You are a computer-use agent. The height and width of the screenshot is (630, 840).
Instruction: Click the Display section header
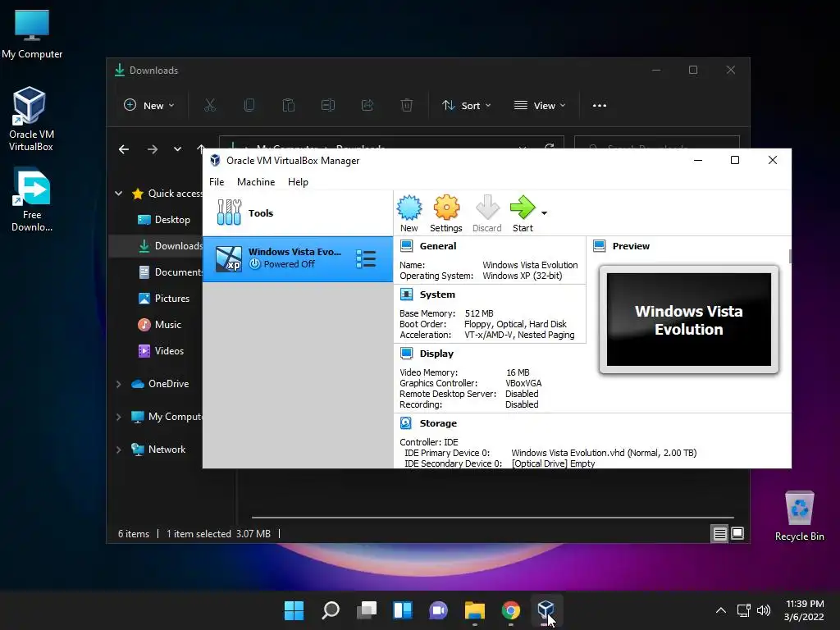pyautogui.click(x=436, y=354)
